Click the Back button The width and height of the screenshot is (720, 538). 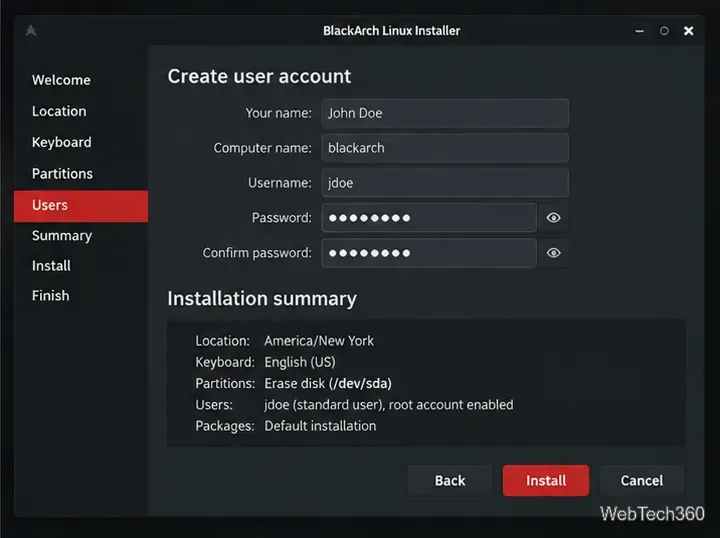(x=450, y=481)
